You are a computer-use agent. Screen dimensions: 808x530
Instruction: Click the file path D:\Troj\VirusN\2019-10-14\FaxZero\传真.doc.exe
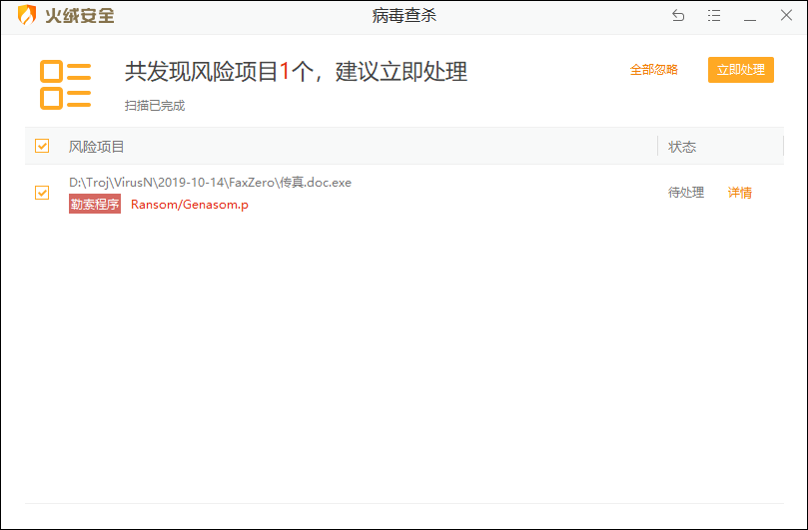(210, 182)
